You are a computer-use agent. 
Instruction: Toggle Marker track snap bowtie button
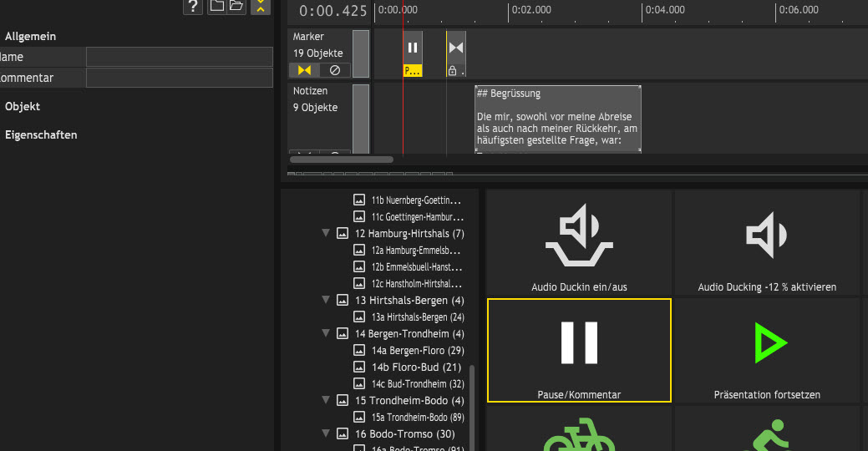pyautogui.click(x=304, y=70)
